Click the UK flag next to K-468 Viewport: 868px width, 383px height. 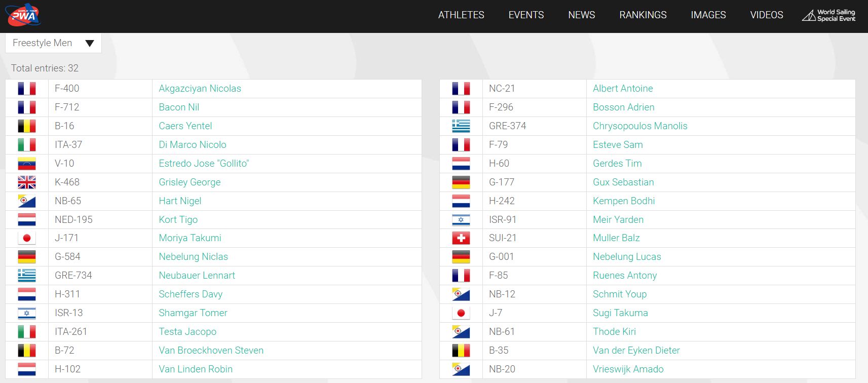(x=27, y=182)
